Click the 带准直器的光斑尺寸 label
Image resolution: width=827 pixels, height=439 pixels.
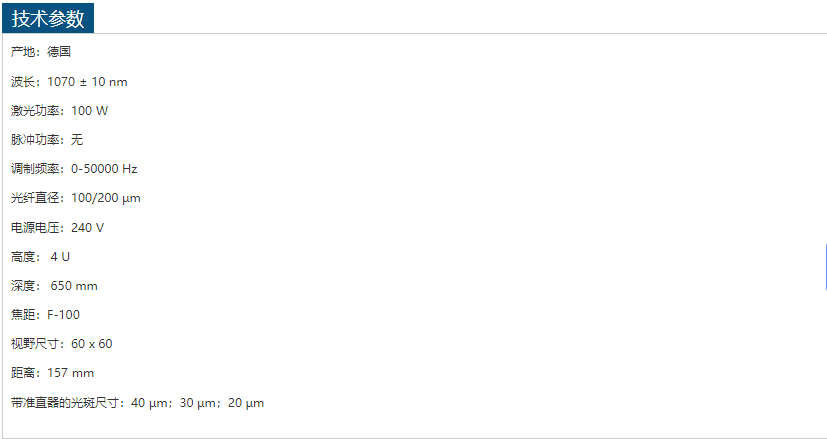coord(65,403)
